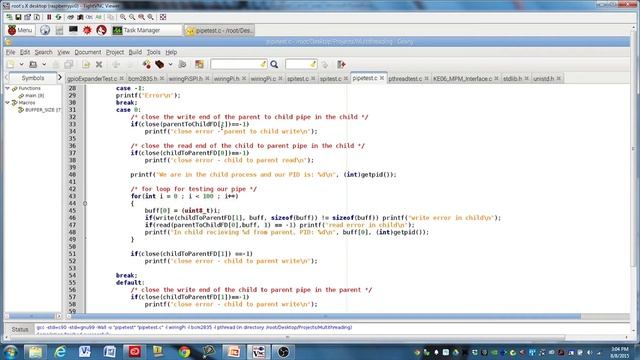Image resolution: width=640 pixels, height=360 pixels.
Task: Click the Raspberry Pi Menu button
Action: coord(20,30)
